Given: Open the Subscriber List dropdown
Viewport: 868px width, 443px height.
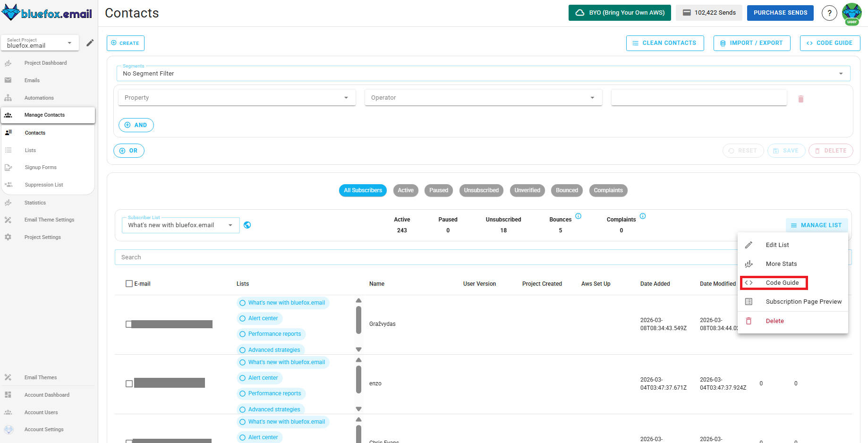Looking at the screenshot, I should pos(180,225).
